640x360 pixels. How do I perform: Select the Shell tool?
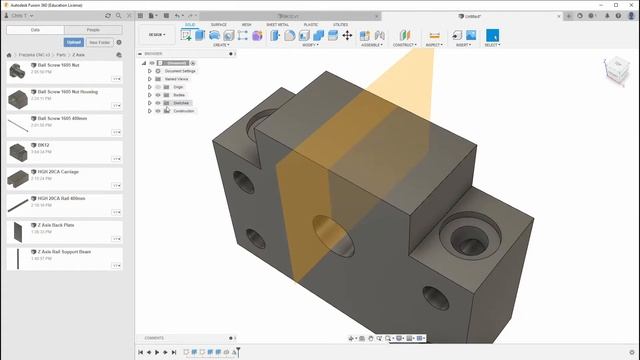click(304, 36)
